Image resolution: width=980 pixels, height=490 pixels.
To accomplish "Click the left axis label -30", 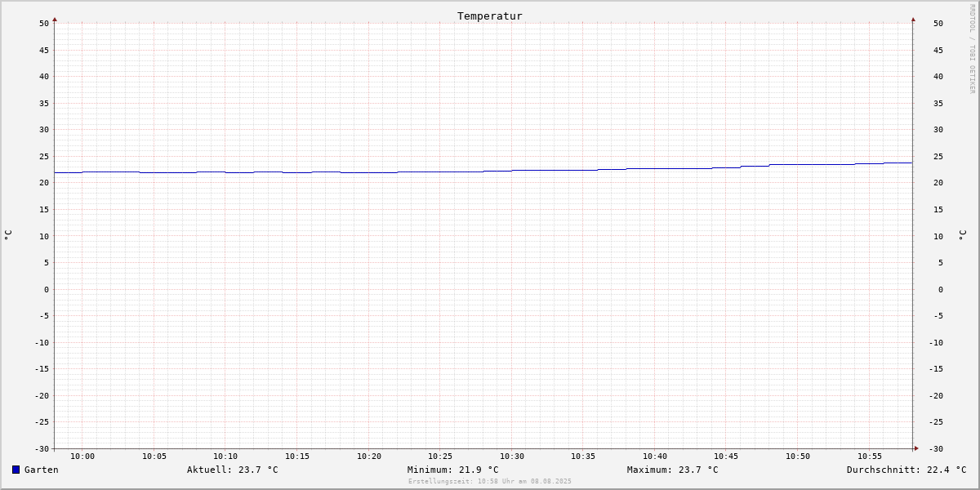I will pos(42,449).
